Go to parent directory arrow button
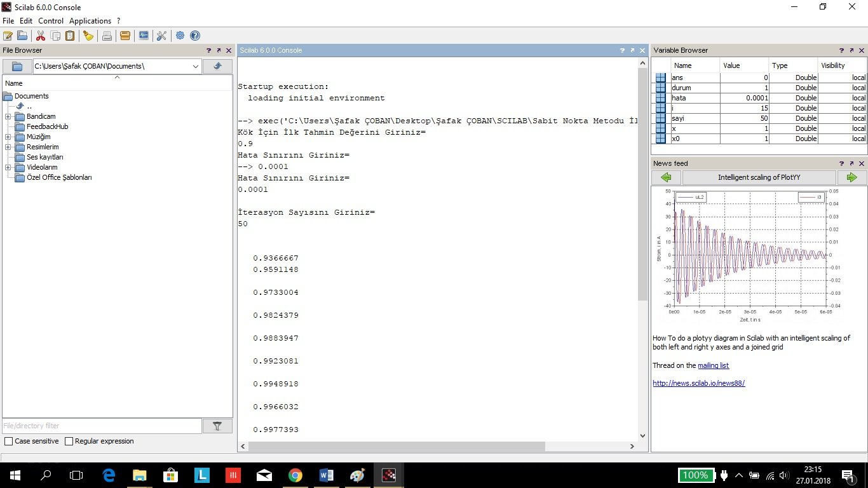This screenshot has width=868, height=488. 217,66
